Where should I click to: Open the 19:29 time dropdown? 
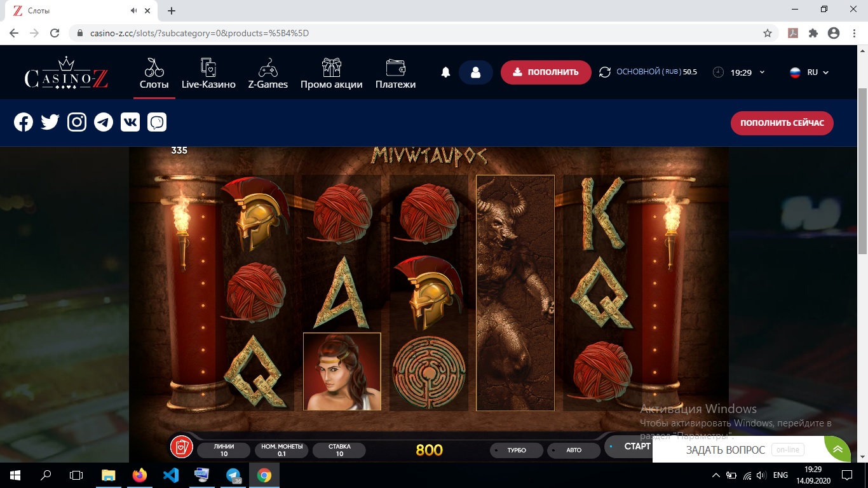click(x=740, y=72)
